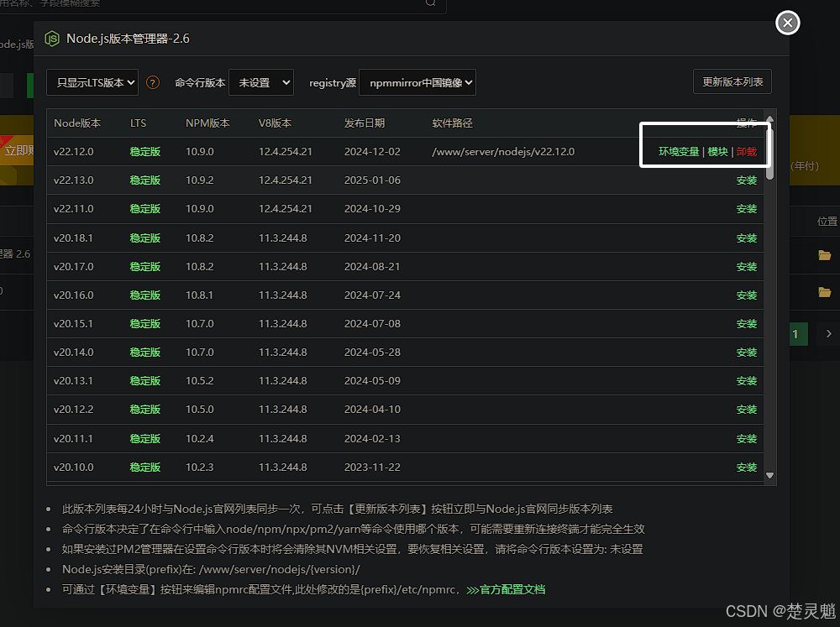Open the LTS version filter dropdown
Screen dimensions: 840x627
[92, 82]
